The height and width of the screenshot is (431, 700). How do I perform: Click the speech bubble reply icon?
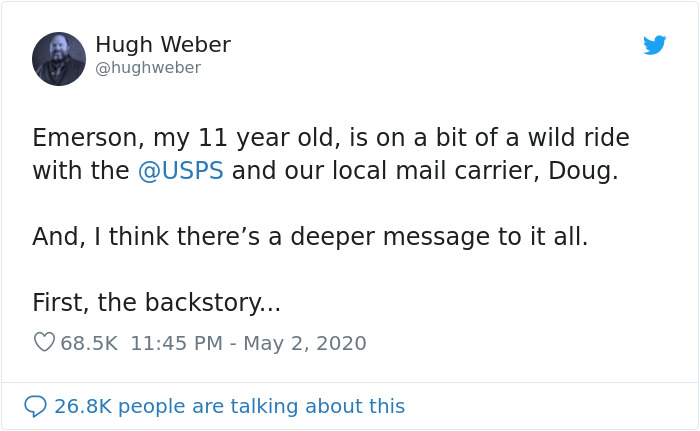35,406
